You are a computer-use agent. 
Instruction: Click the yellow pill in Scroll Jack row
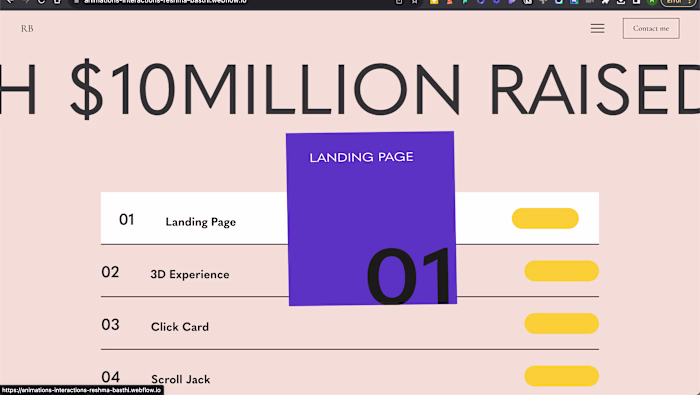click(x=562, y=376)
